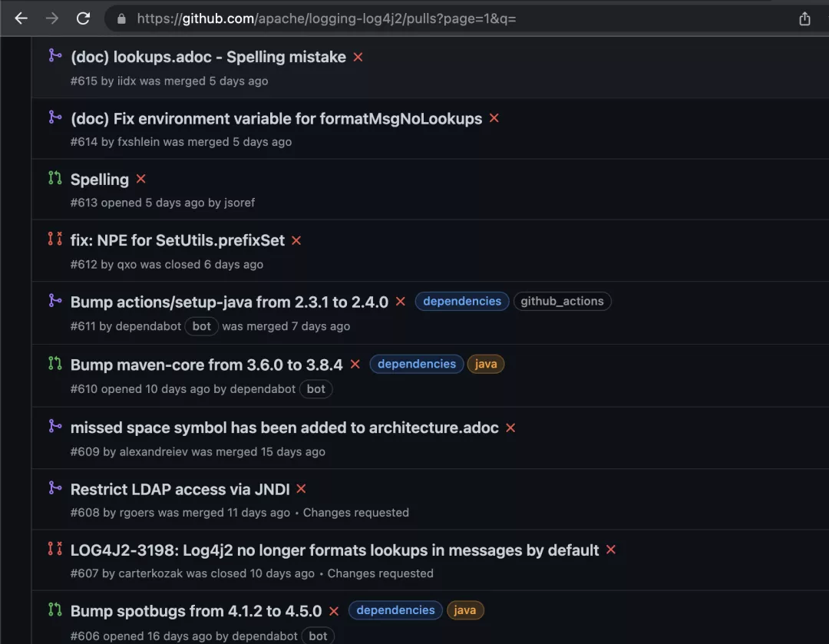Click the orange java label on maven-core PR
The height and width of the screenshot is (644, 829).
pyautogui.click(x=486, y=364)
